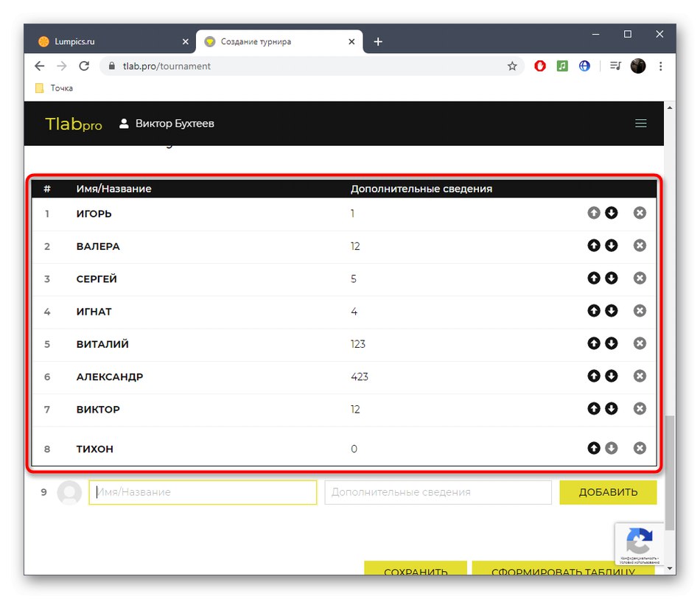Focus the Дополнительные сведения input field
The image size is (700, 599).
tap(438, 492)
